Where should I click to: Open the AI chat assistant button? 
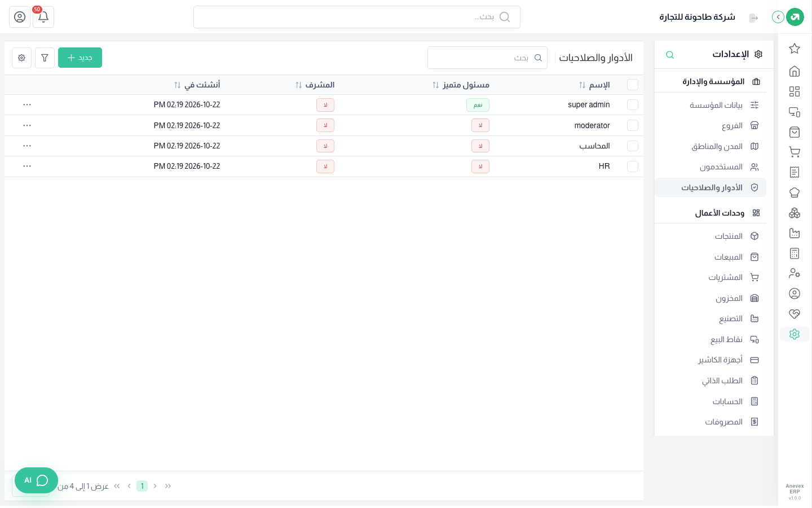(x=36, y=480)
